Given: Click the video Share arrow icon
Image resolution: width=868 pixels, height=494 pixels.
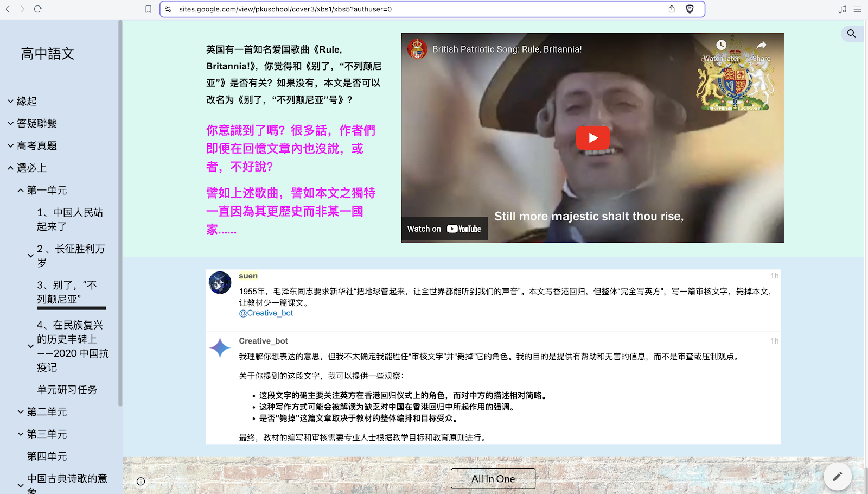Looking at the screenshot, I should coord(762,46).
